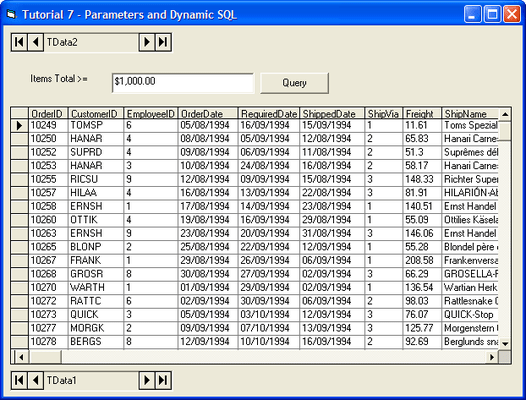526x400 pixels.
Task: Click CustomerID cell SUPRD
Action: pyautogui.click(x=96, y=152)
